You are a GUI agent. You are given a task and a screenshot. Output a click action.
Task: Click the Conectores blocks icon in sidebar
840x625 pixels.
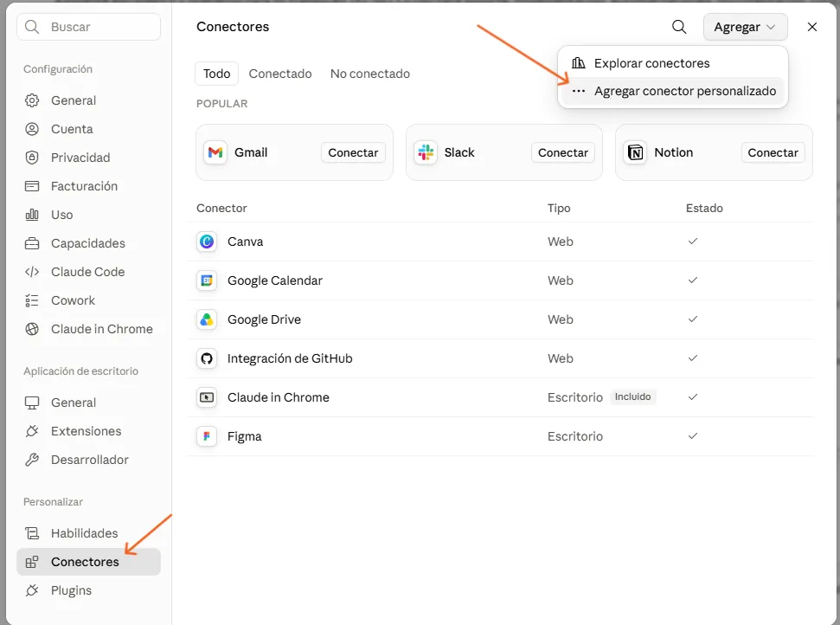click(x=32, y=562)
